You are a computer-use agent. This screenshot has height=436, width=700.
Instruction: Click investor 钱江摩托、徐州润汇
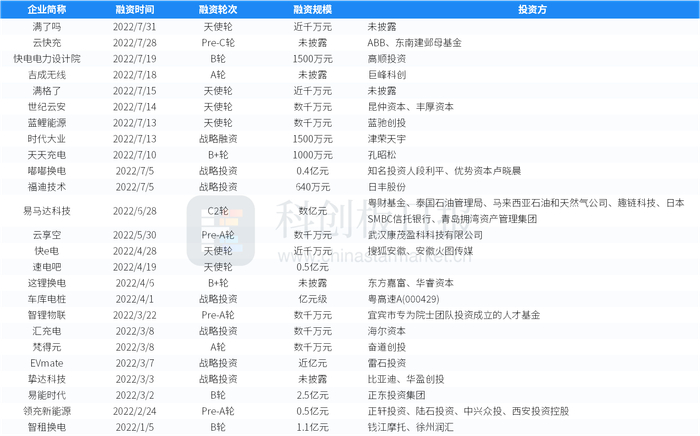pyautogui.click(x=410, y=428)
